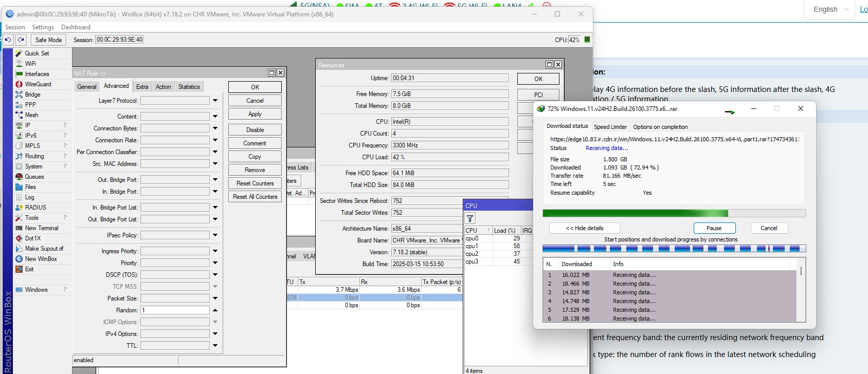Expand the Content field arrow
The height and width of the screenshot is (374, 868).
215,117
